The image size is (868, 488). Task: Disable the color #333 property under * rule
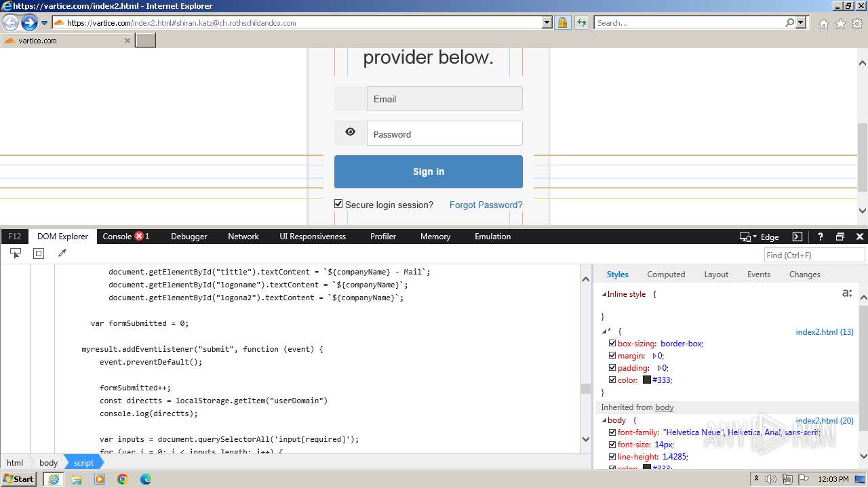click(612, 380)
